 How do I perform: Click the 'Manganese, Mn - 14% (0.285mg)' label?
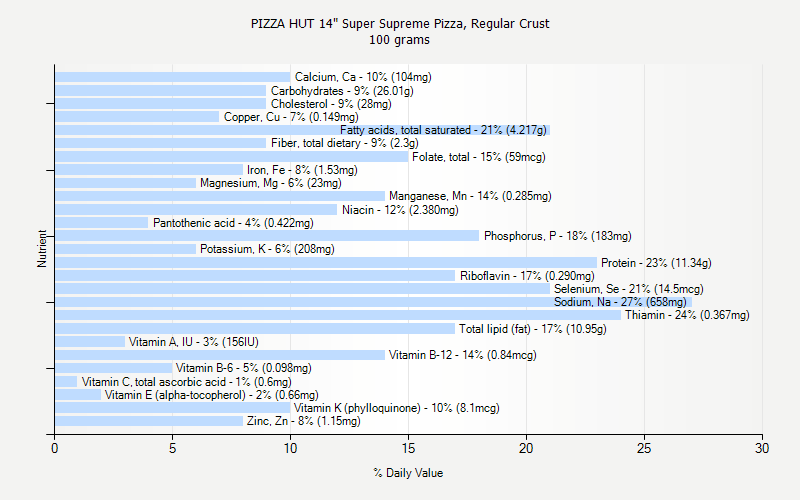click(470, 196)
